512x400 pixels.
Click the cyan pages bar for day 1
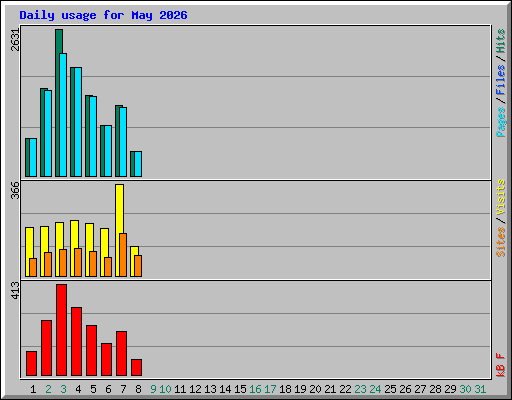[33, 157]
